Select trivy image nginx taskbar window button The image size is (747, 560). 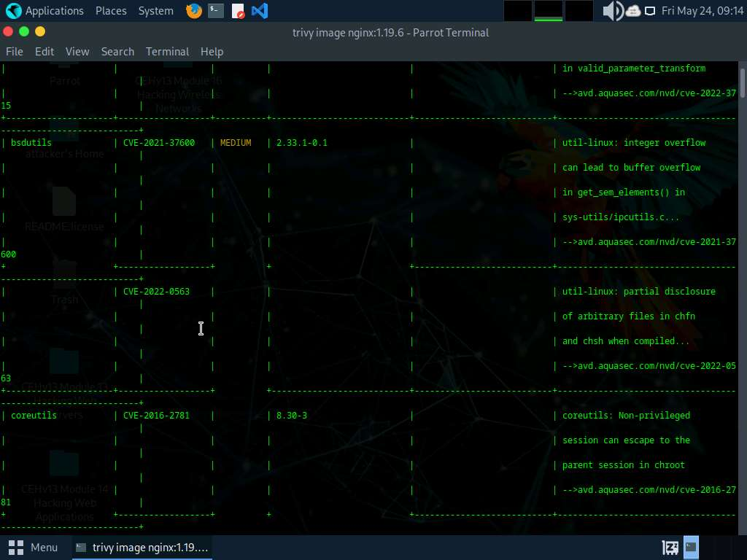(x=143, y=547)
